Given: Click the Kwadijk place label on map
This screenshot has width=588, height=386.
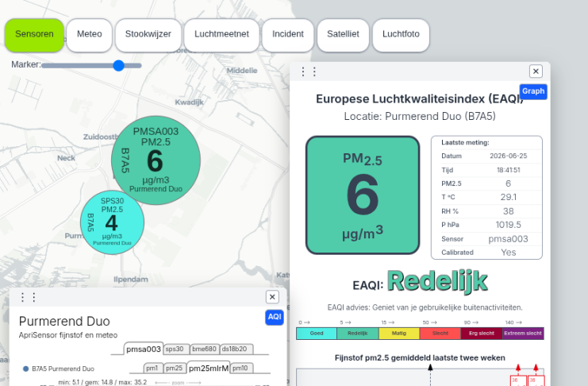Looking at the screenshot, I should (x=190, y=102).
